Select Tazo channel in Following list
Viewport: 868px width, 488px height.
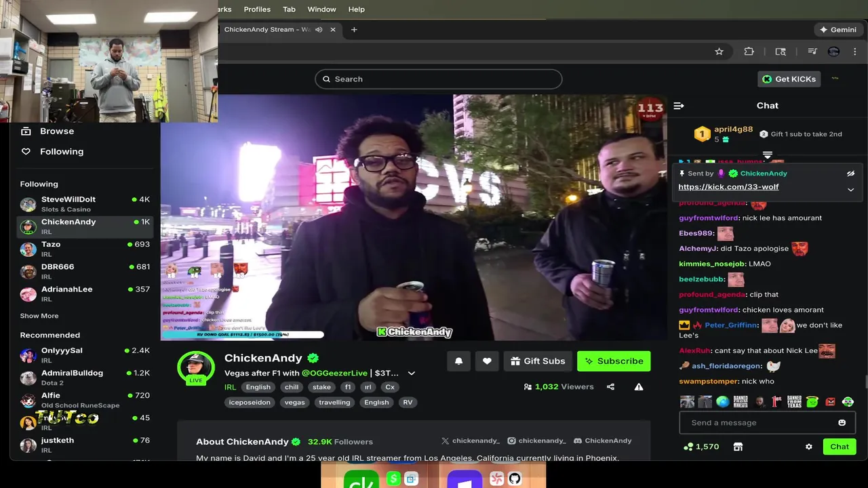tap(85, 249)
